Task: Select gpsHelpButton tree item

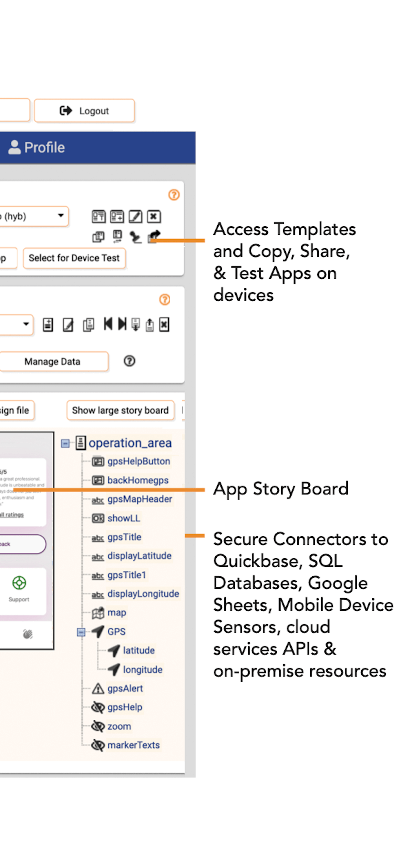Action: pos(139,461)
